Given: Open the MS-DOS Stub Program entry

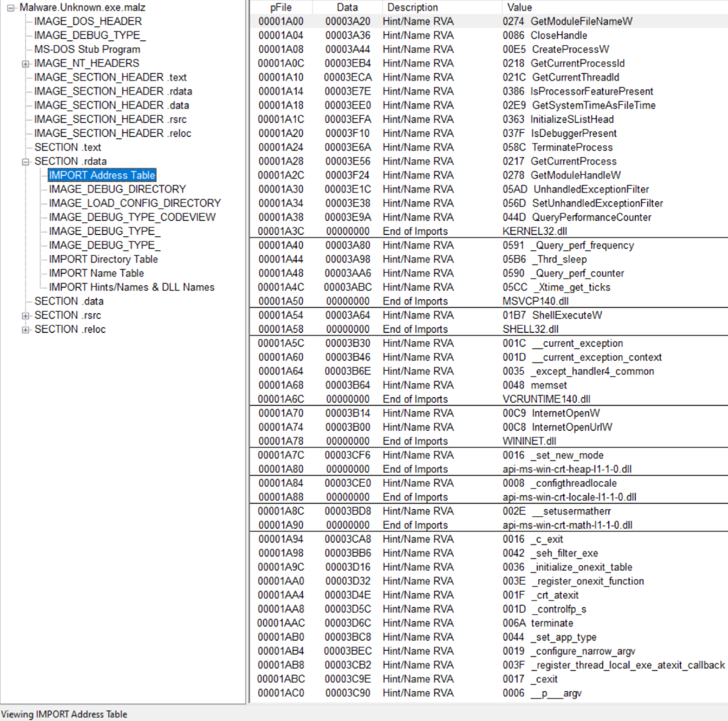Looking at the screenshot, I should click(87, 49).
